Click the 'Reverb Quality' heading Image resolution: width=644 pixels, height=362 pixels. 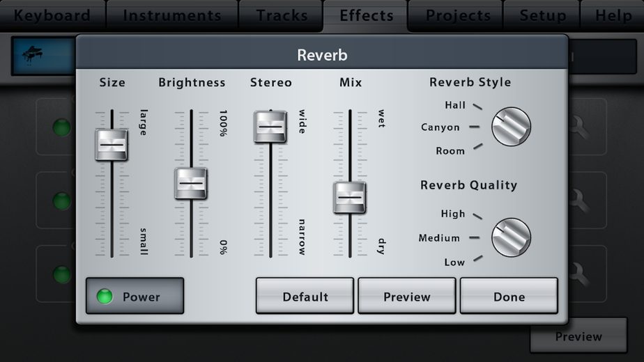point(468,185)
